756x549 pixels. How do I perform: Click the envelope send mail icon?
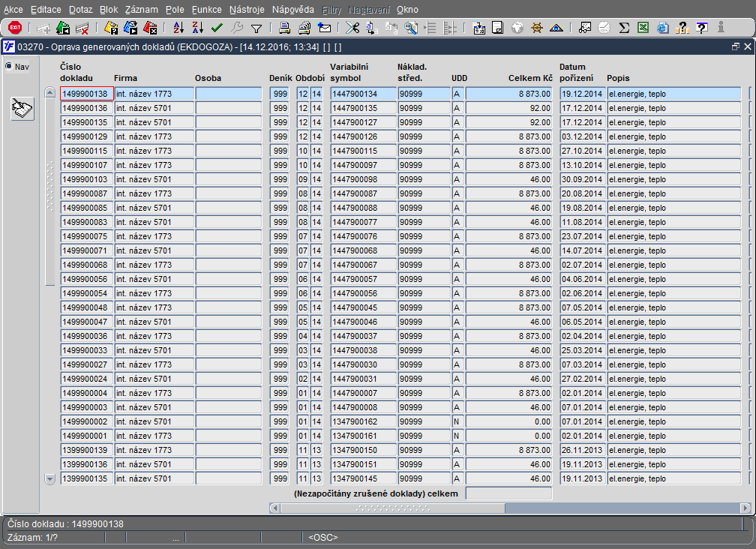(x=325, y=28)
